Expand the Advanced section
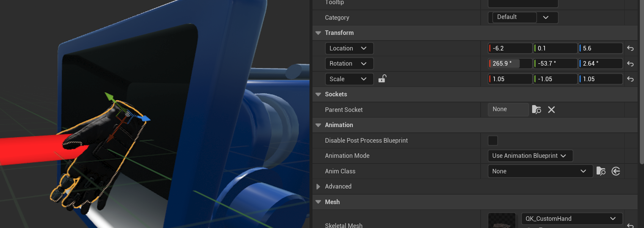Image resolution: width=644 pixels, height=228 pixels. click(x=318, y=187)
